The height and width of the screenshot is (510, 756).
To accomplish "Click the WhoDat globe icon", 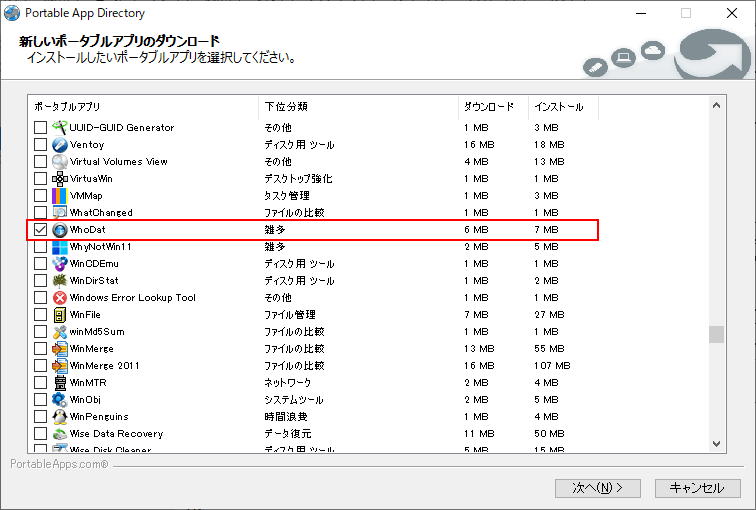I will click(59, 230).
